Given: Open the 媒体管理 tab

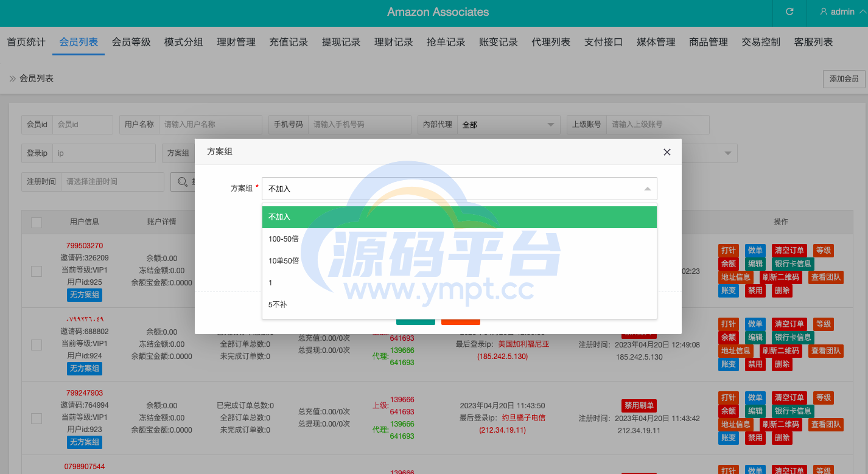Looking at the screenshot, I should pos(656,42).
